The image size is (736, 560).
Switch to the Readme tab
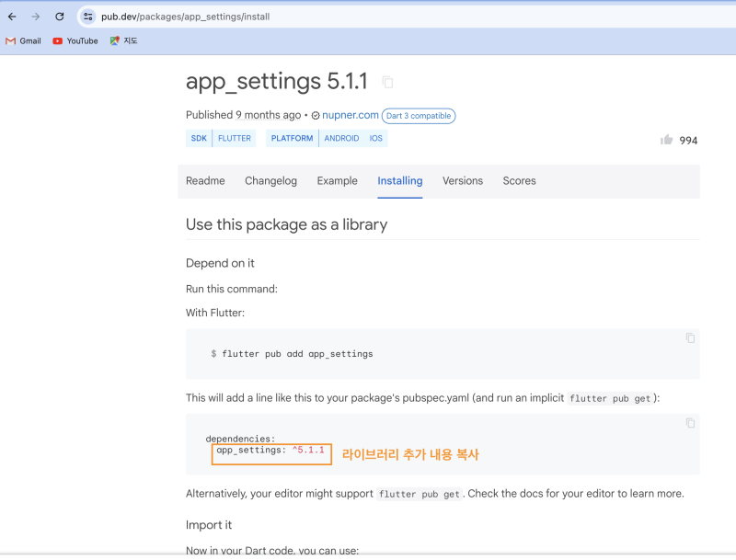pos(205,181)
